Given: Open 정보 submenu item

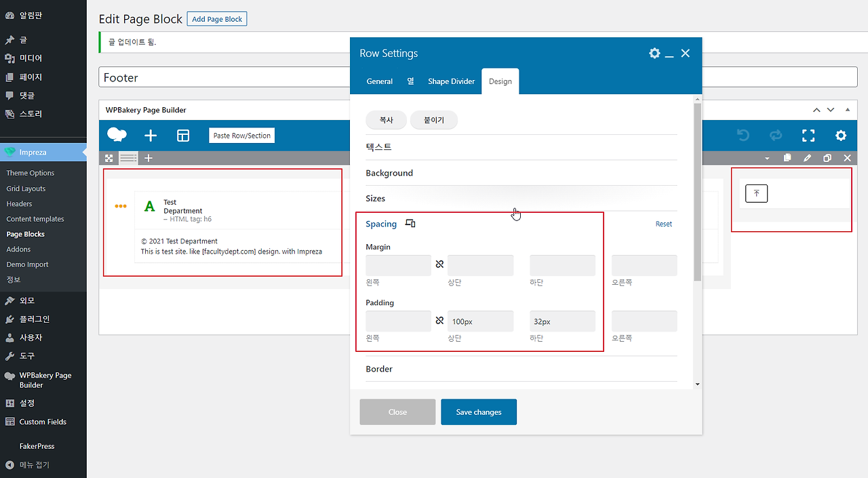Looking at the screenshot, I should point(14,279).
